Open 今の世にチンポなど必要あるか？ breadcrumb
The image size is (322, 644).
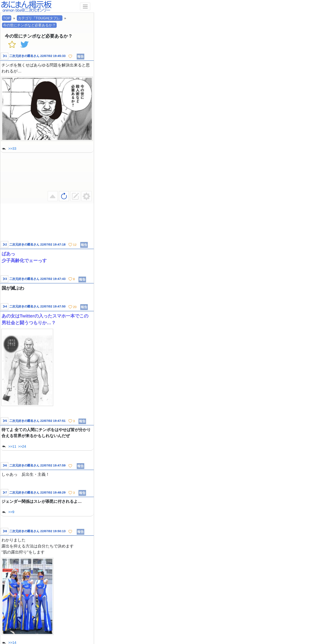coord(29,25)
